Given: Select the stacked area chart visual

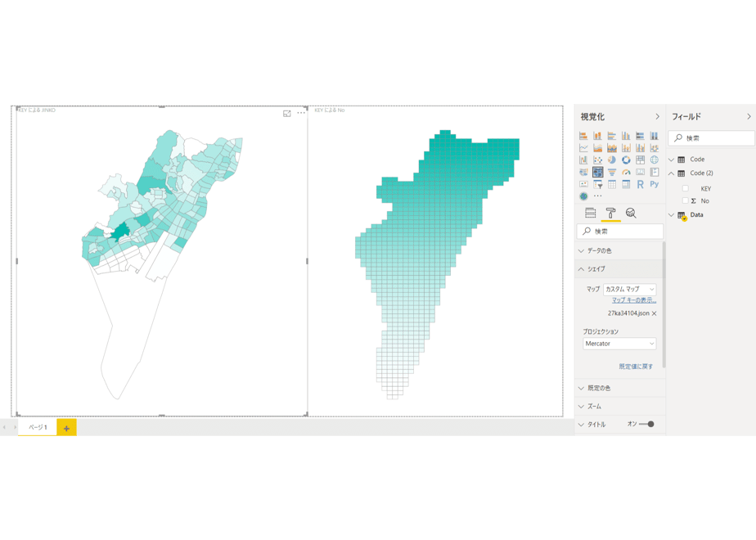Looking at the screenshot, I should pyautogui.click(x=612, y=148).
